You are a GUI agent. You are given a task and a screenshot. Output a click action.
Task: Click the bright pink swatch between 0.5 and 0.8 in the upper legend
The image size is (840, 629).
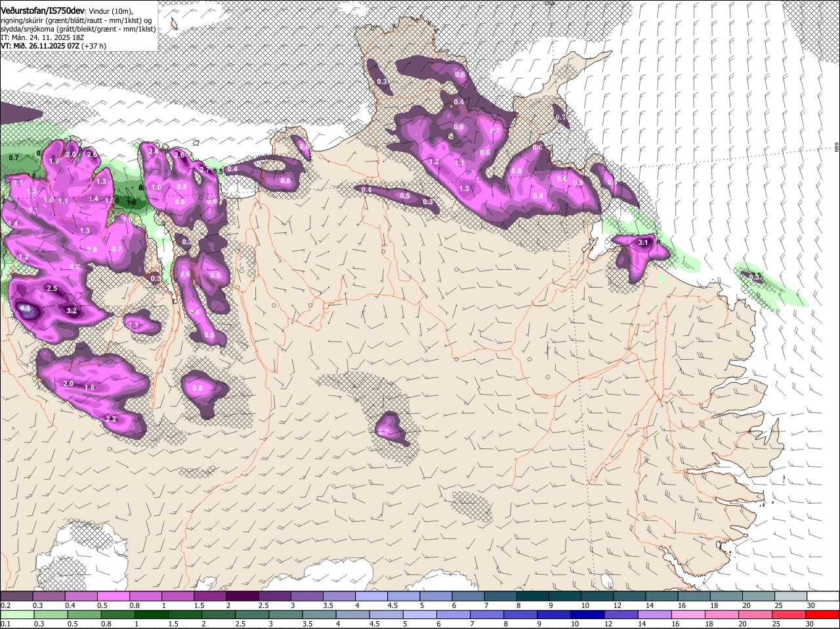113,596
